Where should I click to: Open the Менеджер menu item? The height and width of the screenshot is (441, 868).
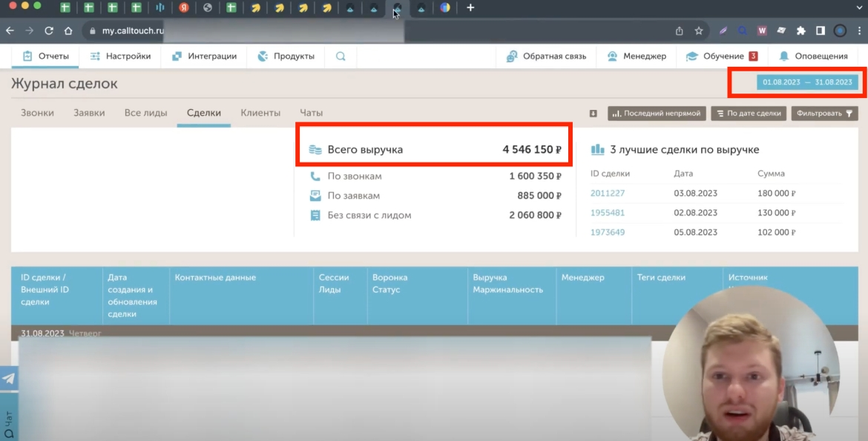(637, 56)
